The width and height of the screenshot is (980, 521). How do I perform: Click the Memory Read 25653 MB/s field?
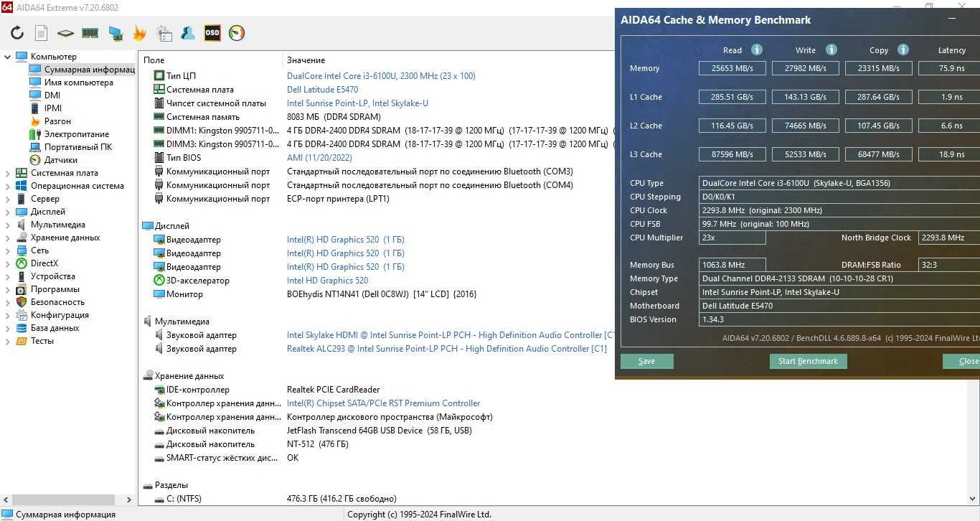[732, 68]
